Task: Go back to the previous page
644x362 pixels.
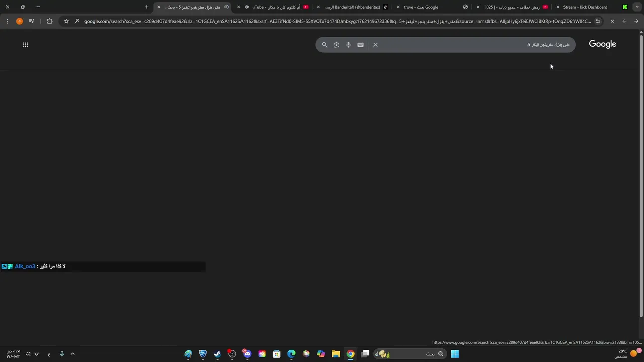Action: pos(636,21)
